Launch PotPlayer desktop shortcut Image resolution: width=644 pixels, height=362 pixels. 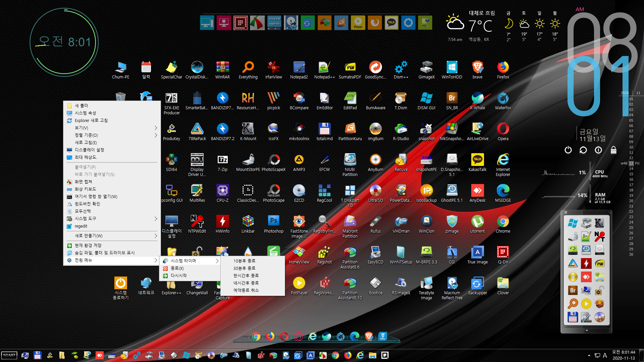[299, 286]
